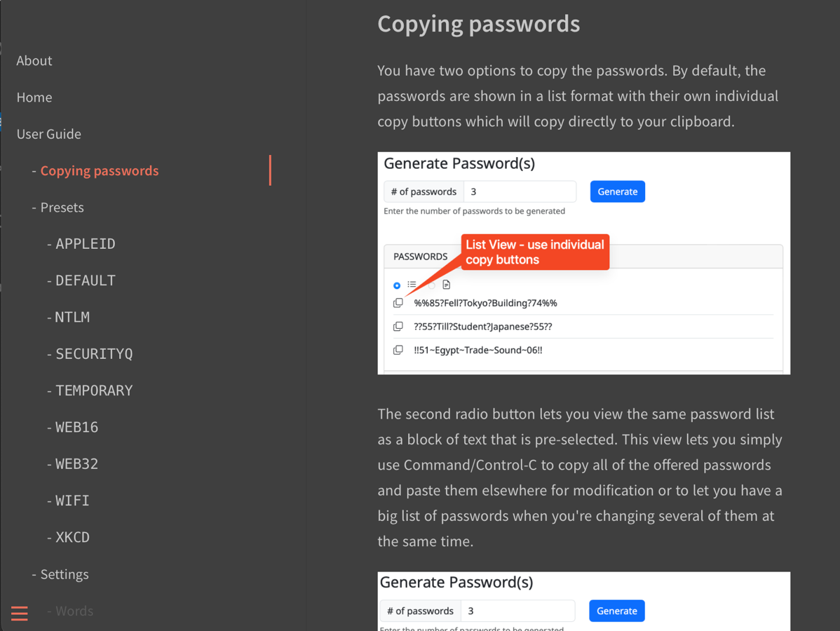This screenshot has height=631, width=840.
Task: Go to Home in the sidebar
Action: click(34, 97)
